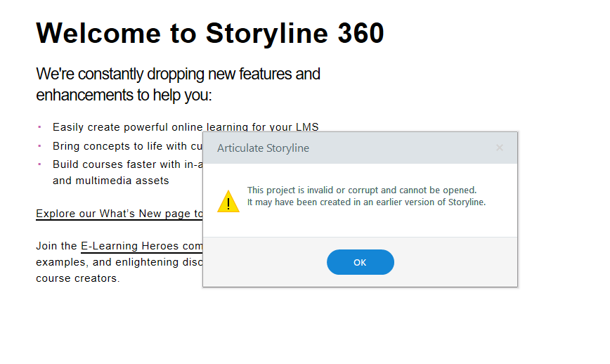Select the 'Bring concepts to life' bullet text
Screen dimensions: 610x364
(128, 146)
